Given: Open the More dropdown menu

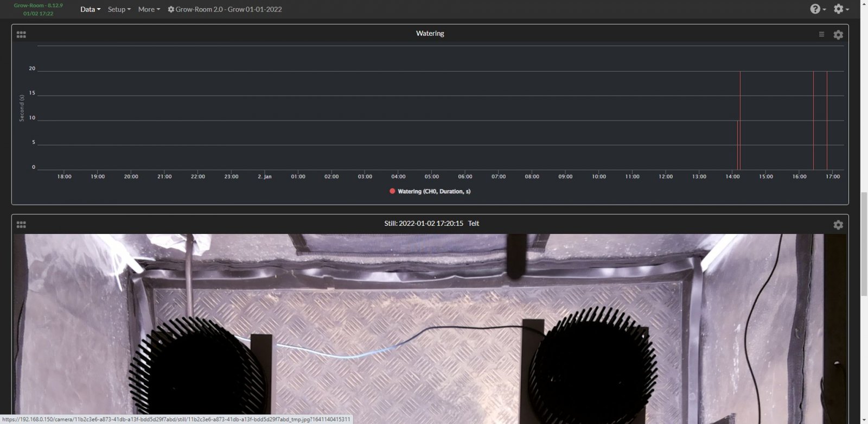Looking at the screenshot, I should 149,9.
